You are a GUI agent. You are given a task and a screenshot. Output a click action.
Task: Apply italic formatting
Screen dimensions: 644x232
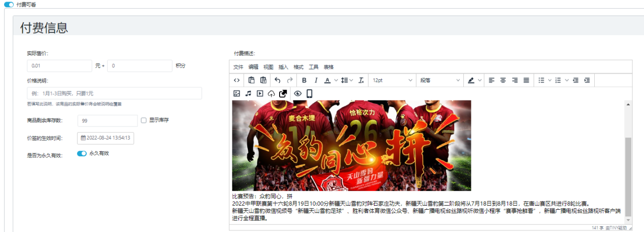click(x=316, y=80)
